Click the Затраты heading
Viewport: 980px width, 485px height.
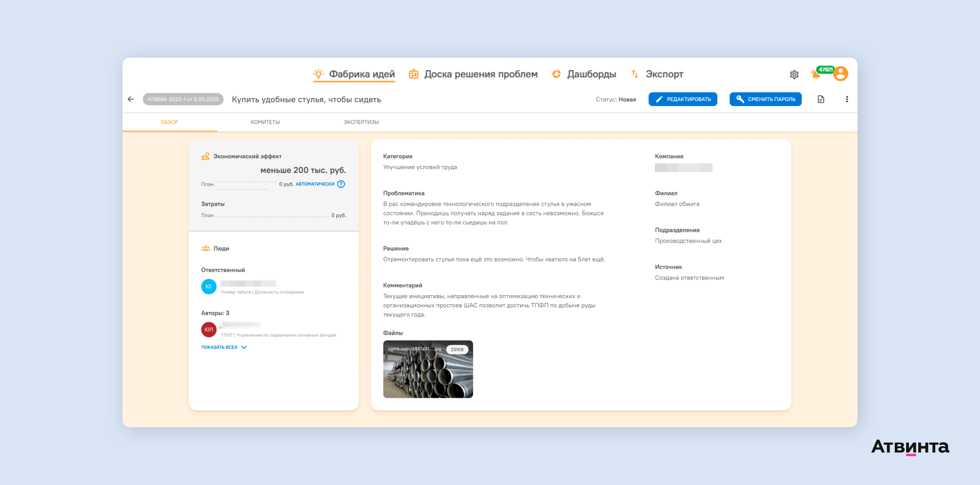[x=213, y=204]
